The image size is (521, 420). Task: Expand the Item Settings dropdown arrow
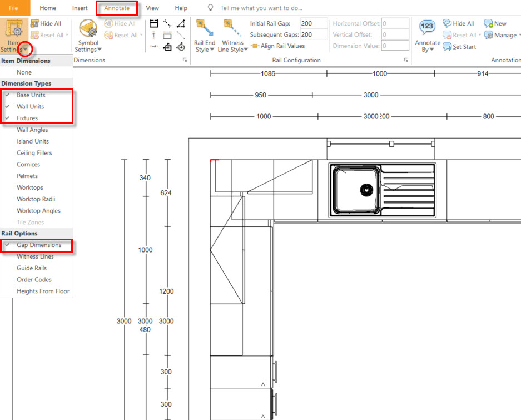(25, 49)
